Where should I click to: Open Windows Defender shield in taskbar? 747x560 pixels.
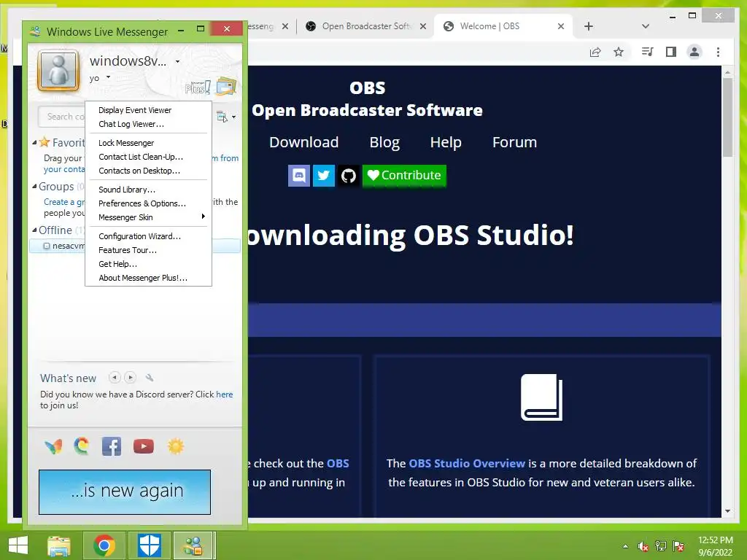(x=149, y=545)
